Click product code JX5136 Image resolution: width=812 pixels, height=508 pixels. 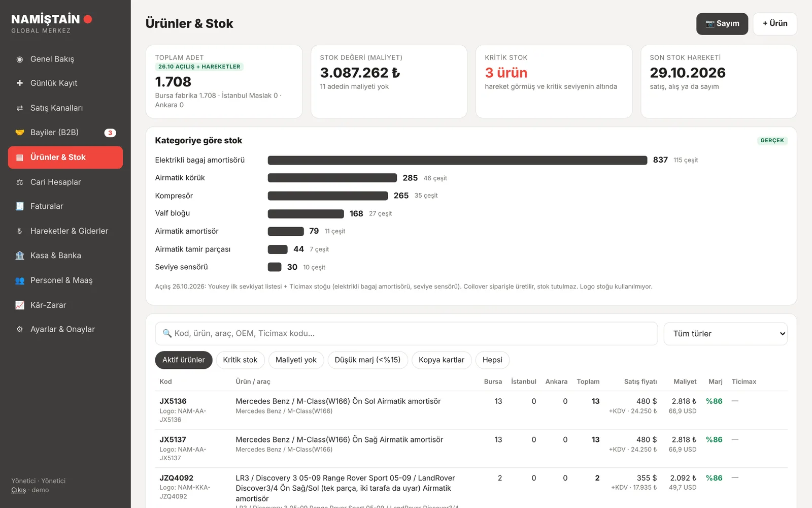click(173, 401)
